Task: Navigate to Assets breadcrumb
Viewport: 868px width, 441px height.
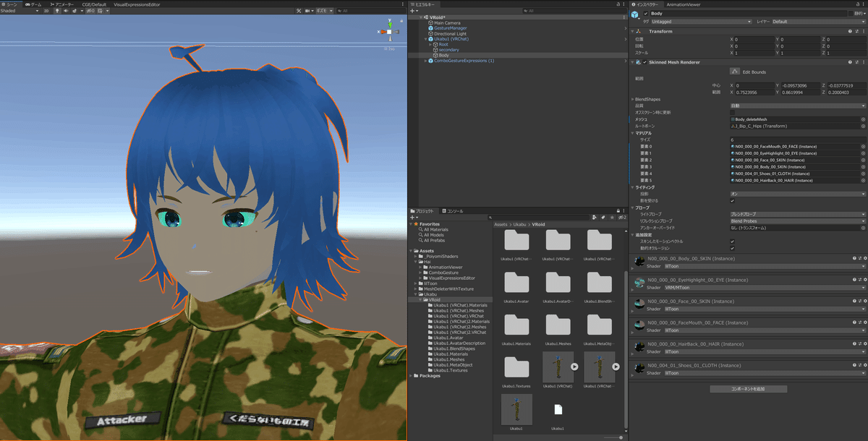Action: coord(501,224)
